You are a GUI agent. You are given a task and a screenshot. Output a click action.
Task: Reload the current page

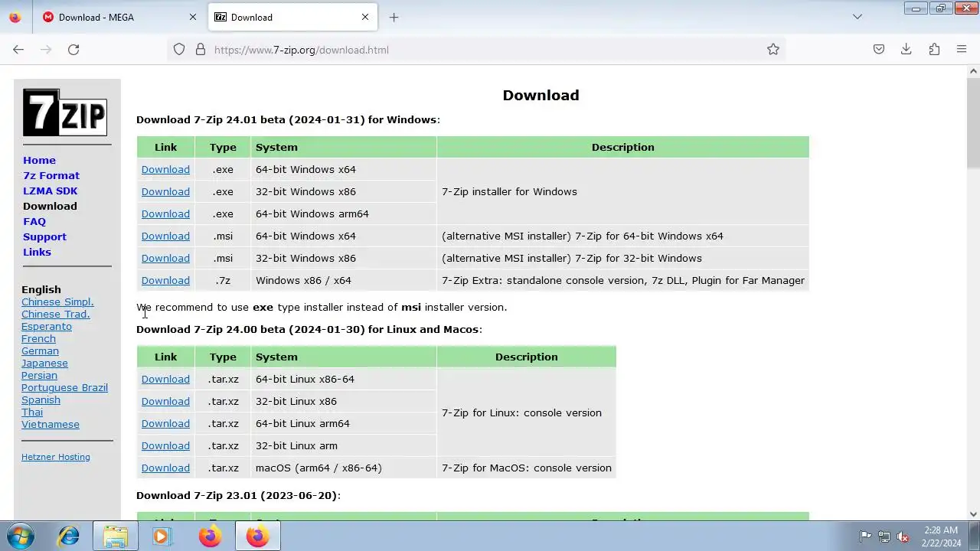click(73, 50)
